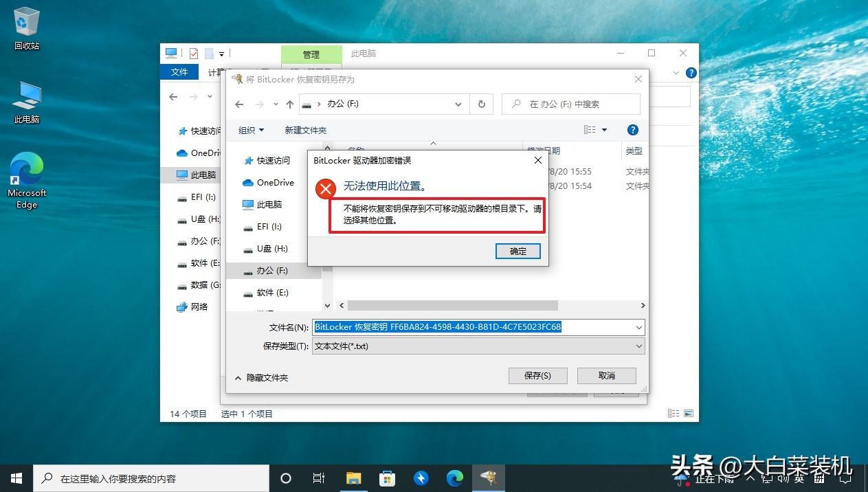This screenshot has height=492, width=868.
Task: Select the U盘 (H:) drive in sidebar
Action: coord(270,248)
